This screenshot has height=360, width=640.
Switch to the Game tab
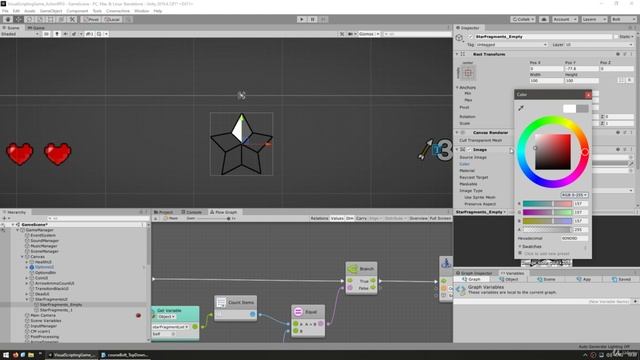pos(36,28)
